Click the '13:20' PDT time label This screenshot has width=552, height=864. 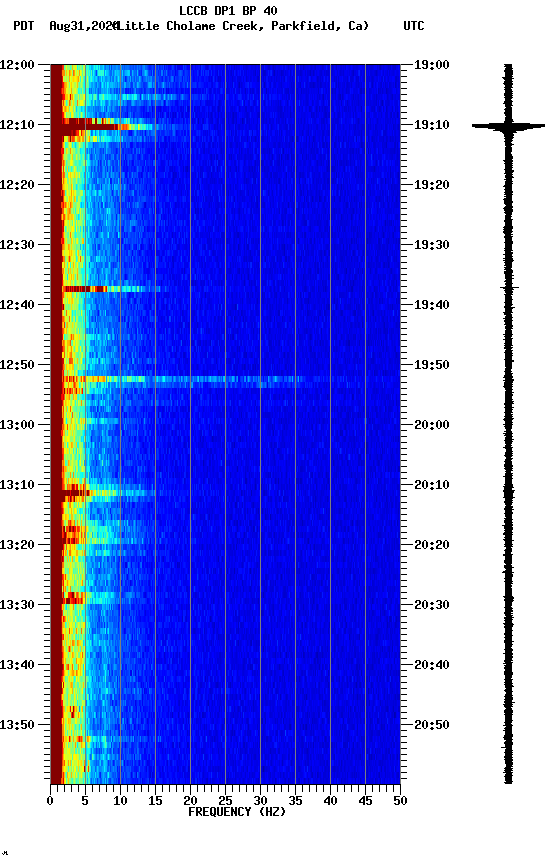[17, 546]
